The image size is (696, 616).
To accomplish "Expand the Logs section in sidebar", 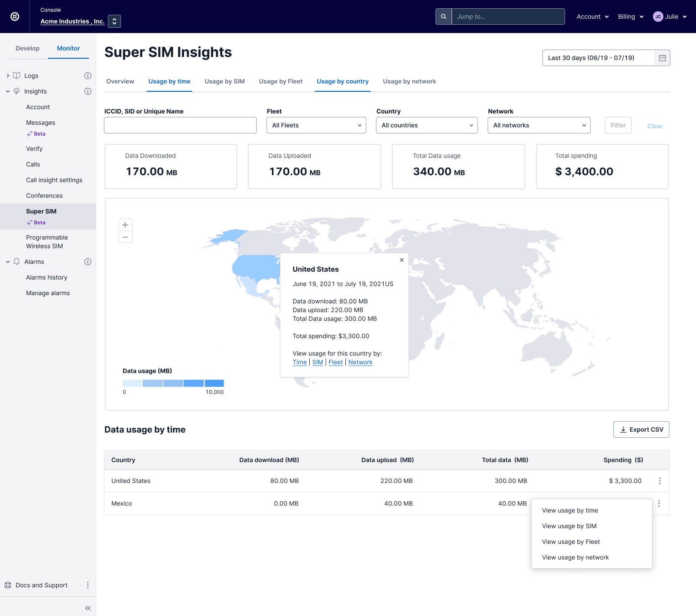I will point(8,76).
